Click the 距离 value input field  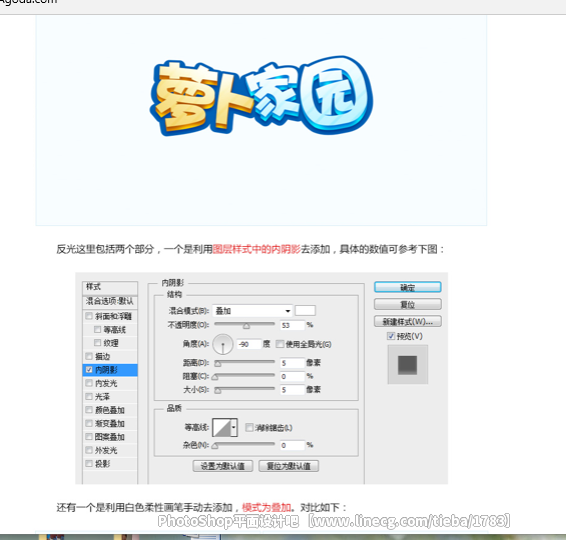click(x=292, y=363)
